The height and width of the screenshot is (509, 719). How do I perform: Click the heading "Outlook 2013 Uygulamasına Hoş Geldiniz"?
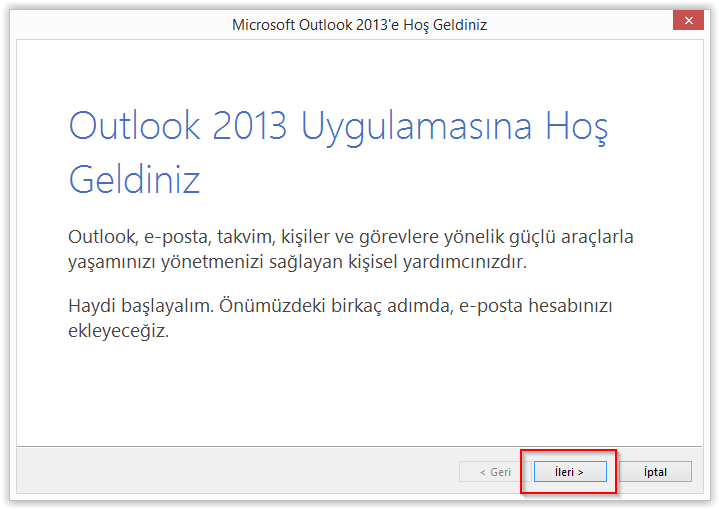338,152
